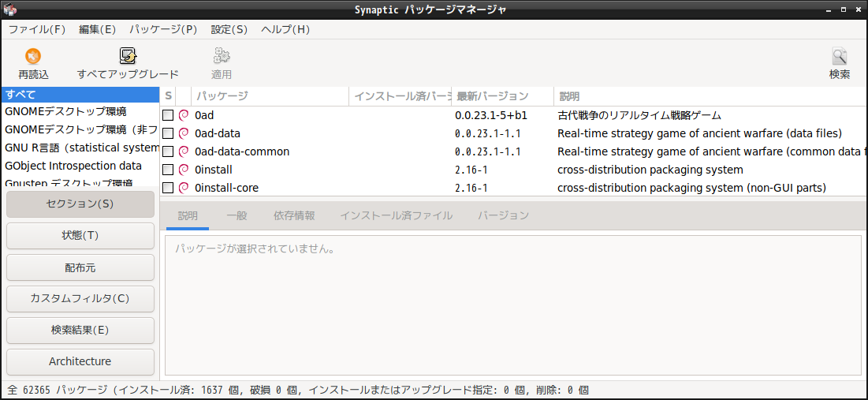Open the 設定(S) menu

pyautogui.click(x=229, y=30)
